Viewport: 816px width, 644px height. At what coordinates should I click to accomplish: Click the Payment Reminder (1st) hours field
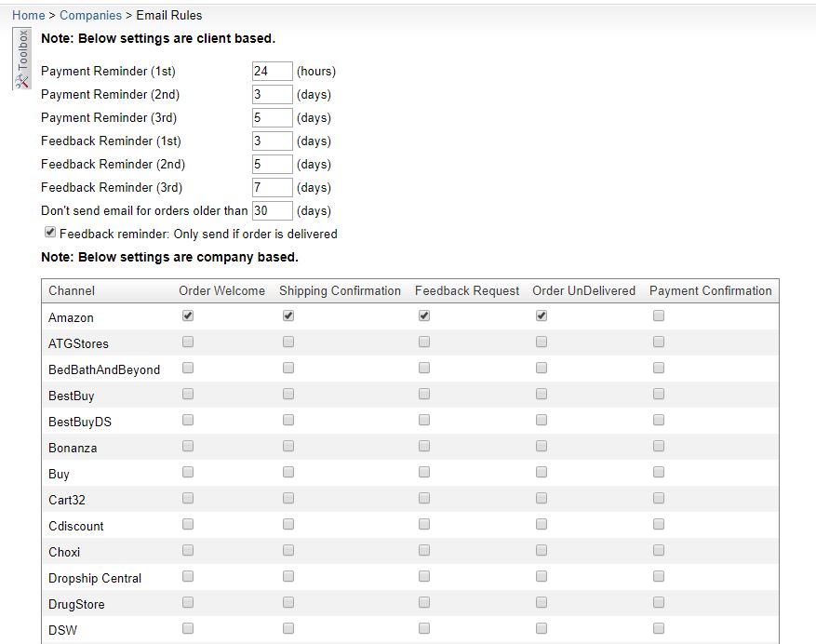273,72
